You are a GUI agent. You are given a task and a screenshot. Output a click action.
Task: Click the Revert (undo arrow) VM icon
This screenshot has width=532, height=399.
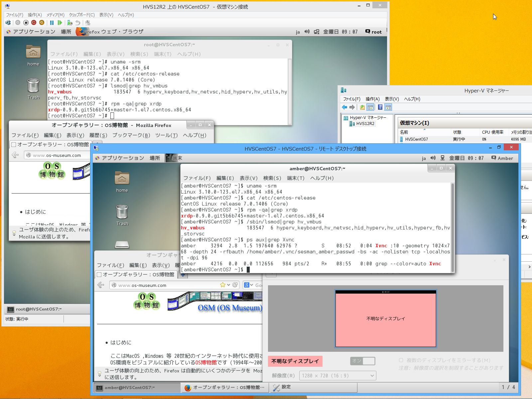tap(78, 23)
